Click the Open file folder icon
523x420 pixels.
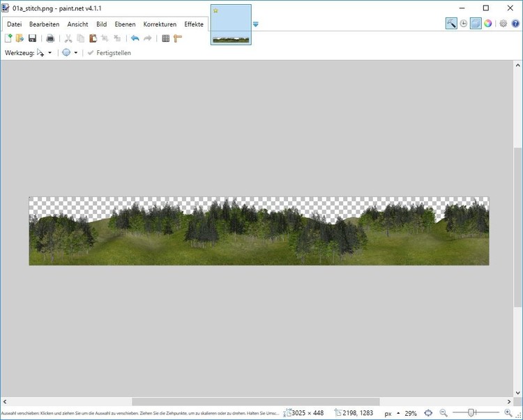pos(20,38)
